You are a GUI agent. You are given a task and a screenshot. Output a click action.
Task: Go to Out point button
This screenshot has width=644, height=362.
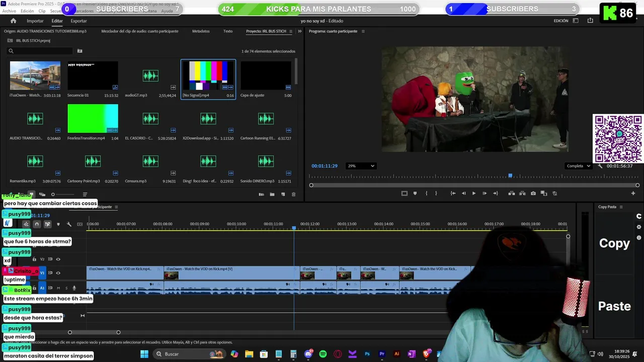(496, 193)
